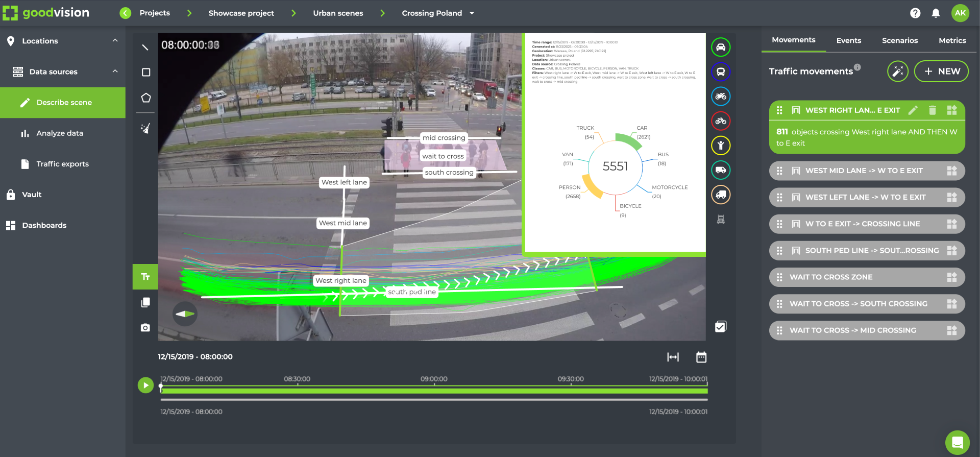Select the polygon zone tool
This screenshot has height=457, width=980.
click(145, 98)
